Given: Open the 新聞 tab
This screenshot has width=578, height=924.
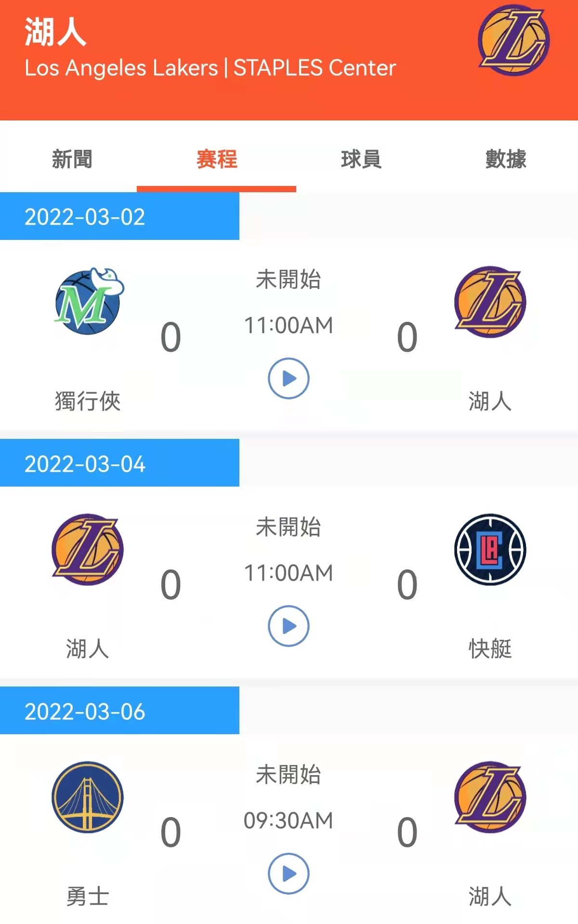Looking at the screenshot, I should 72,159.
